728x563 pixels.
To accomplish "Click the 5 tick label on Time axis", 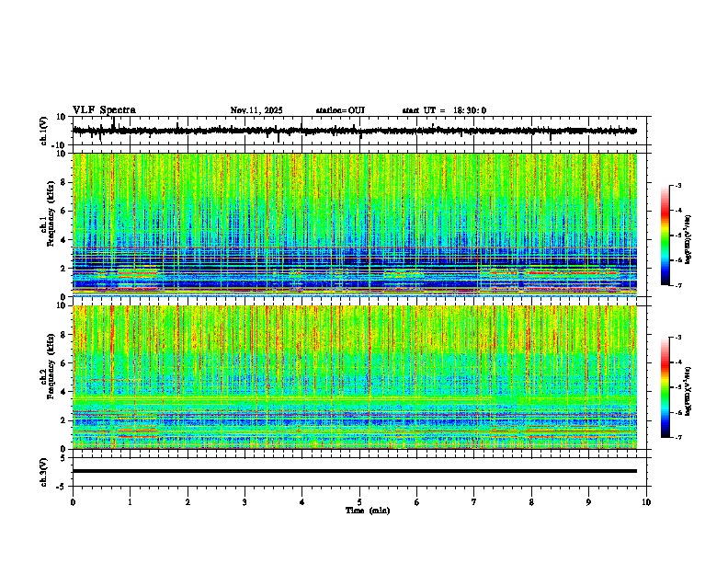I will tap(359, 502).
